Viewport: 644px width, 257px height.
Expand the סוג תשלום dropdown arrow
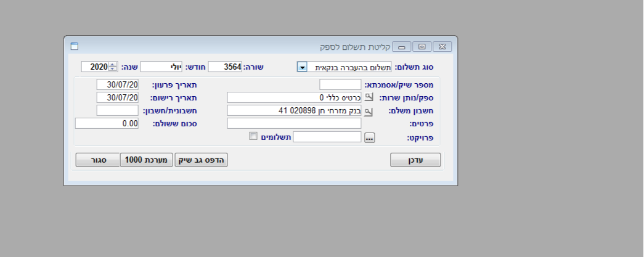[x=302, y=67]
